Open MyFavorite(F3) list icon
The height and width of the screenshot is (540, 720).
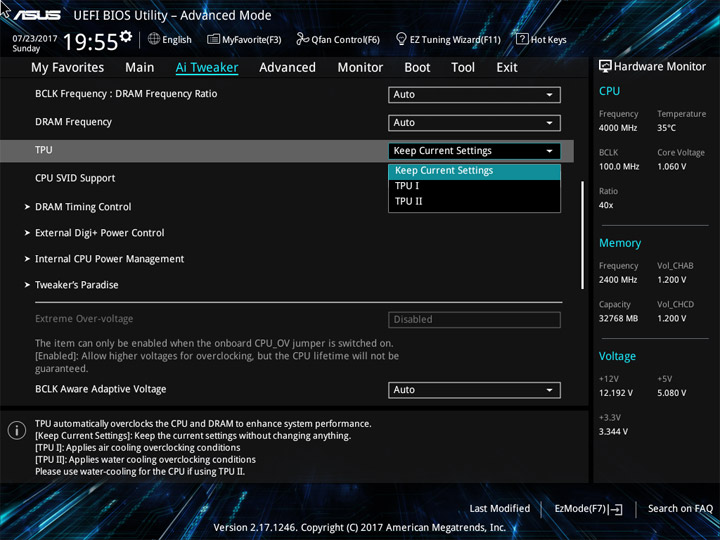pos(213,39)
